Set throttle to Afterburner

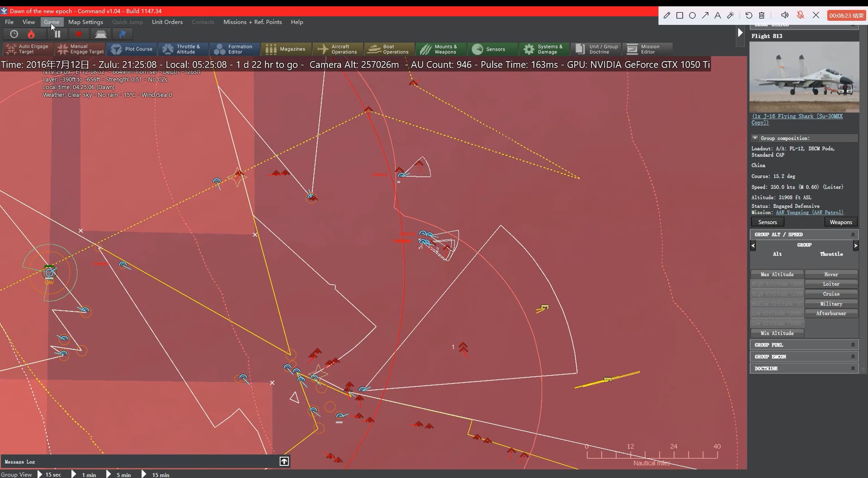pyautogui.click(x=831, y=313)
